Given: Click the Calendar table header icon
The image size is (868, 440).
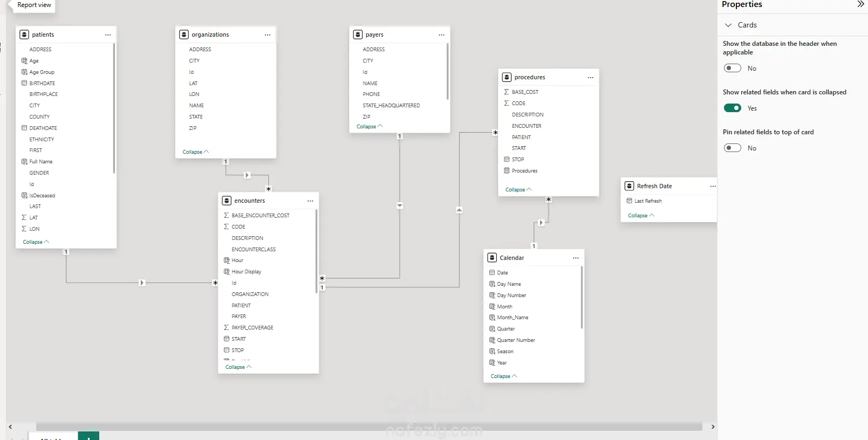Looking at the screenshot, I should pos(492,258).
